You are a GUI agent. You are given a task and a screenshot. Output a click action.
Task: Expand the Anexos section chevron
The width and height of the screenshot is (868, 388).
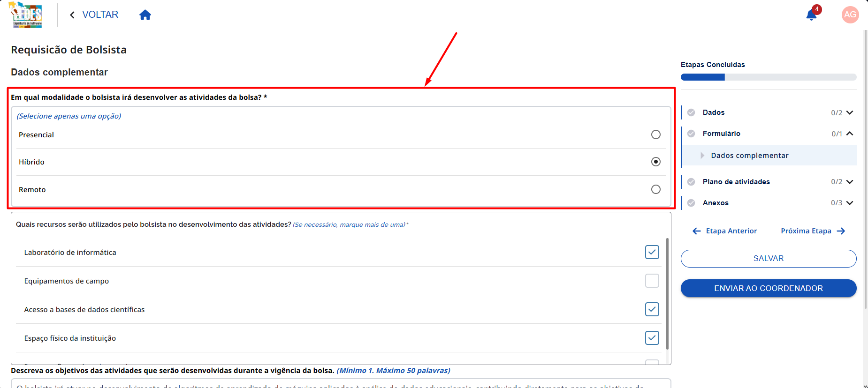(x=850, y=203)
